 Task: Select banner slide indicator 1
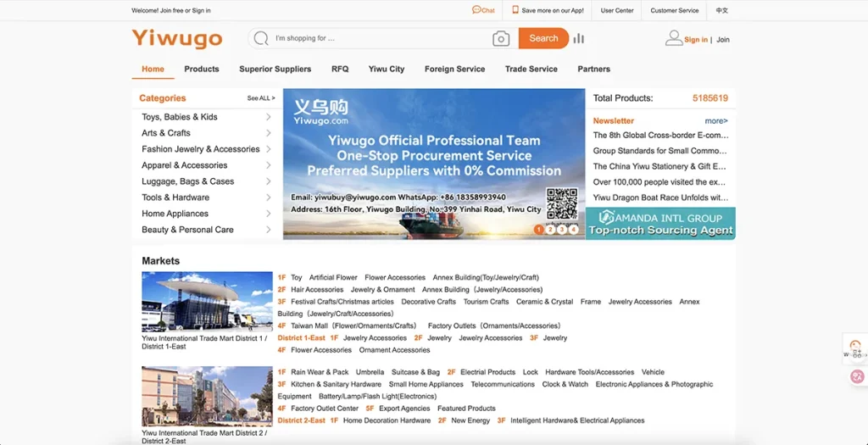538,229
